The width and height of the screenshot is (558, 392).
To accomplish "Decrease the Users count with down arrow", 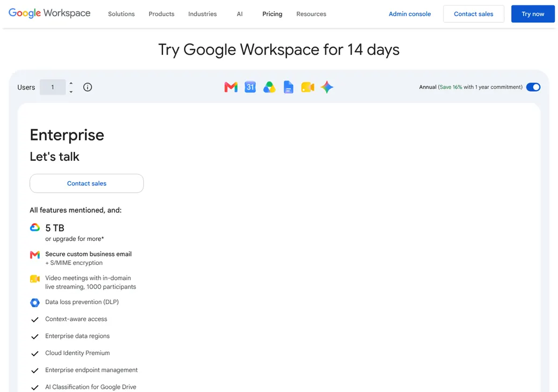I will 71,92.
